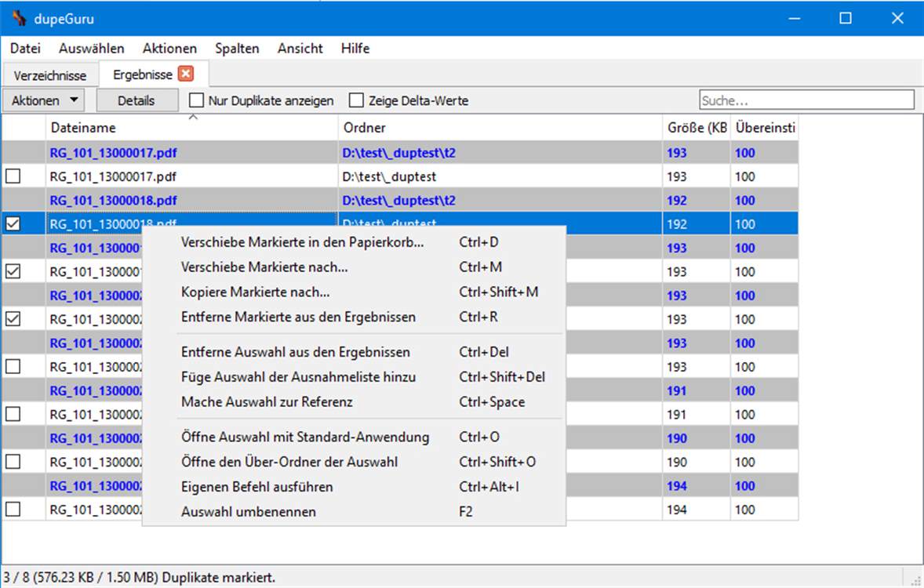Check the box for RG_101_13000017.pdf in D:\test\_duptest
The image size is (924, 588).
click(13, 176)
